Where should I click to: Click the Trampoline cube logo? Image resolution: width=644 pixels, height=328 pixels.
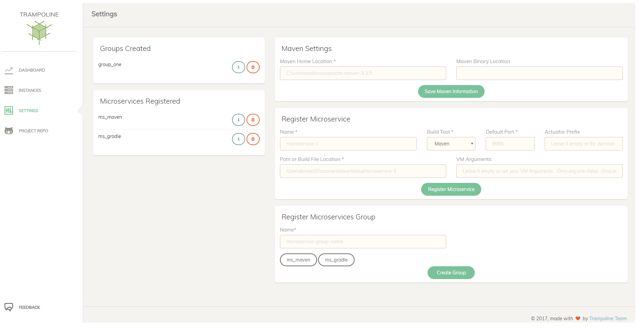click(x=39, y=32)
